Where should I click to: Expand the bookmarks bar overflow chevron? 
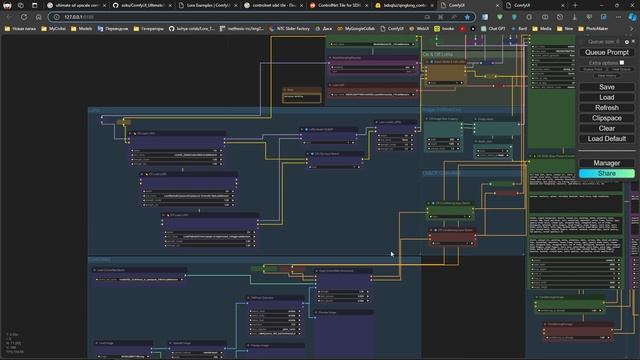point(631,29)
